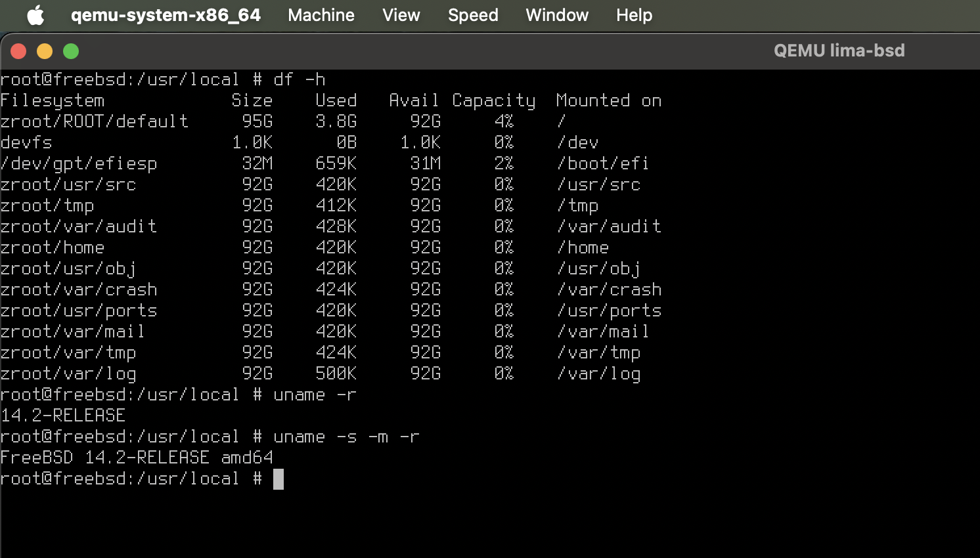980x558 pixels.
Task: Click the zroot/home filesystem entry
Action: [x=53, y=247]
